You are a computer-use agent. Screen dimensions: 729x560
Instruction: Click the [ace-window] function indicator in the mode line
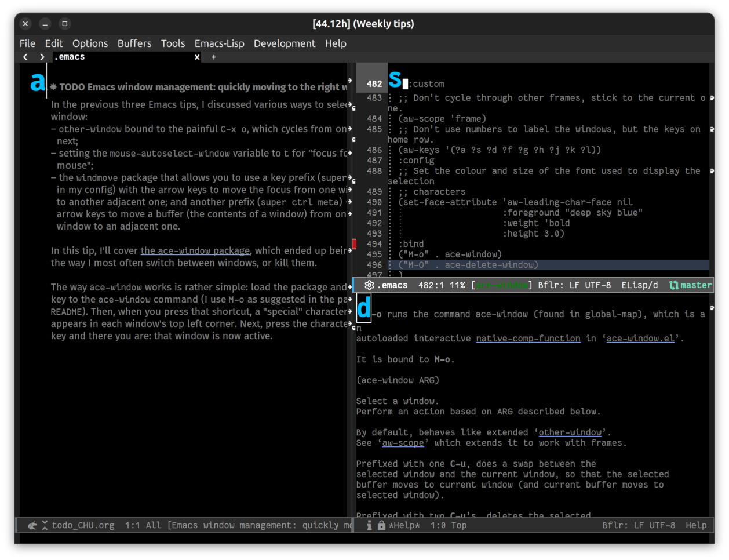pyautogui.click(x=502, y=285)
